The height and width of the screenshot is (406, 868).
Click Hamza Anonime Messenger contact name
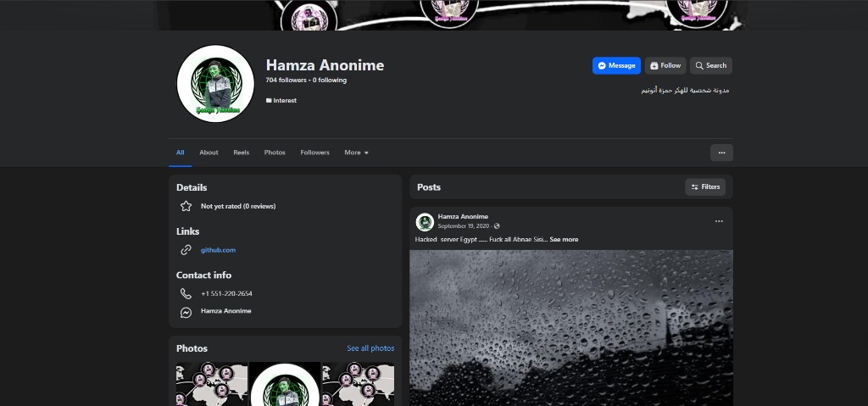pyautogui.click(x=225, y=311)
